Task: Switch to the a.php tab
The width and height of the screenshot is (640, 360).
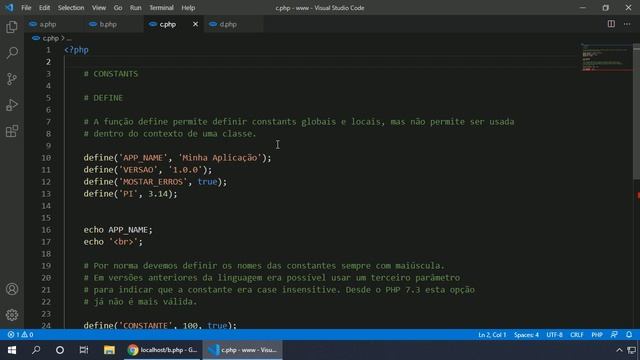Action: (53, 24)
